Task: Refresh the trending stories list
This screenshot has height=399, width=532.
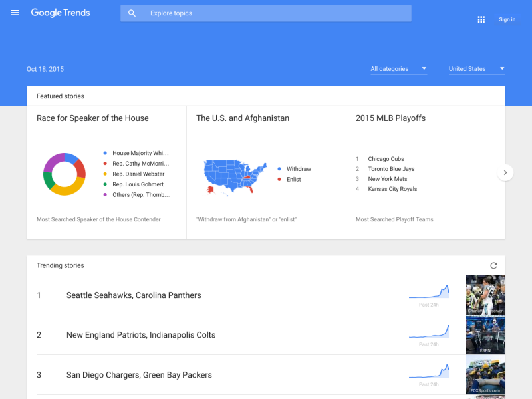Action: [x=493, y=265]
